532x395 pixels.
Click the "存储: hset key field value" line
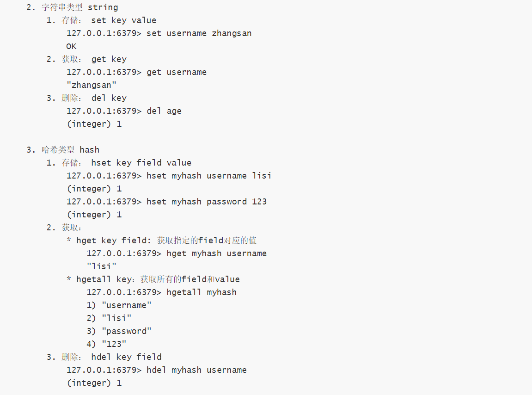point(119,163)
